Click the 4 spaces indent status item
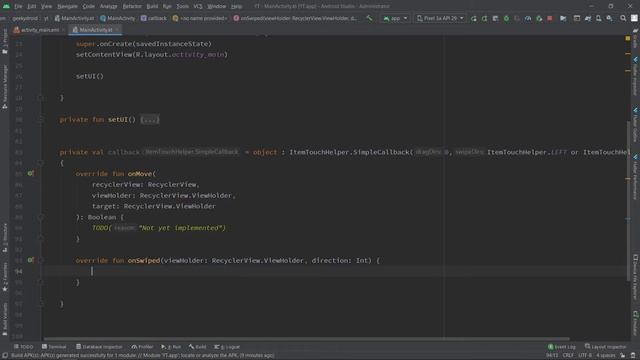 [605, 356]
